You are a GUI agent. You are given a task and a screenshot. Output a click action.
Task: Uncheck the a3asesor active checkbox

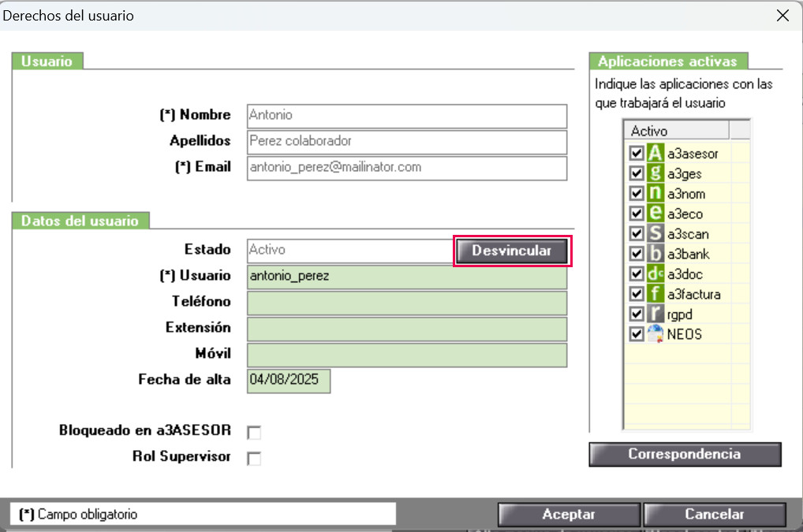[637, 153]
